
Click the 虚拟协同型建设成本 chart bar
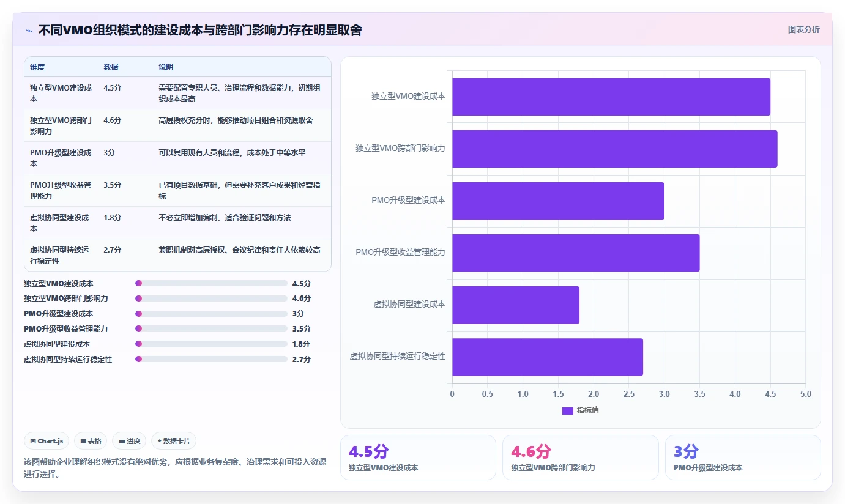(x=516, y=305)
